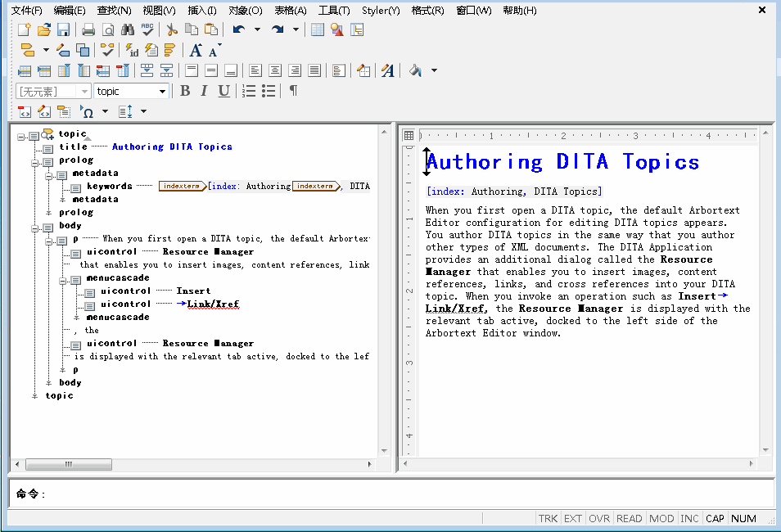
Task: Open the Omega symbol dropdown arrow
Action: (105, 111)
